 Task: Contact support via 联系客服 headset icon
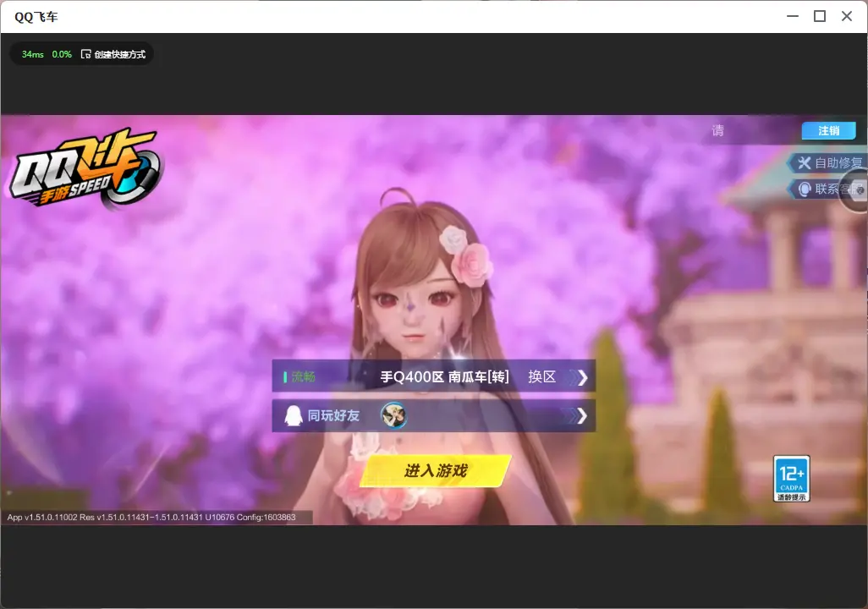click(805, 189)
